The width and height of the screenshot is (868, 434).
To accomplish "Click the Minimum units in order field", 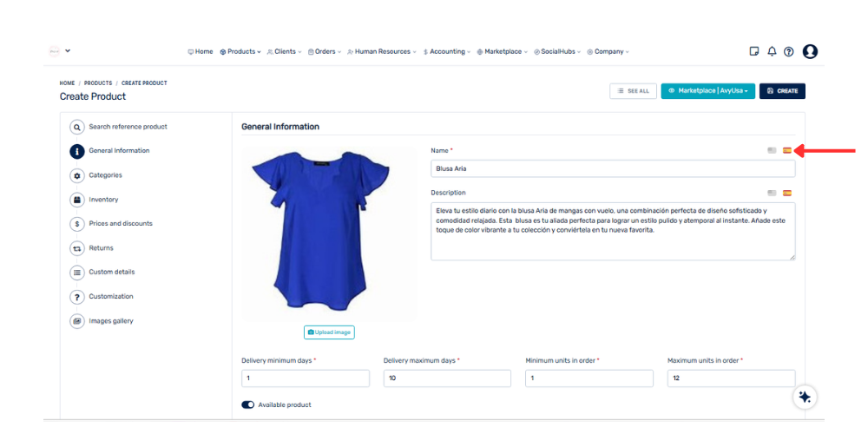I will click(589, 378).
